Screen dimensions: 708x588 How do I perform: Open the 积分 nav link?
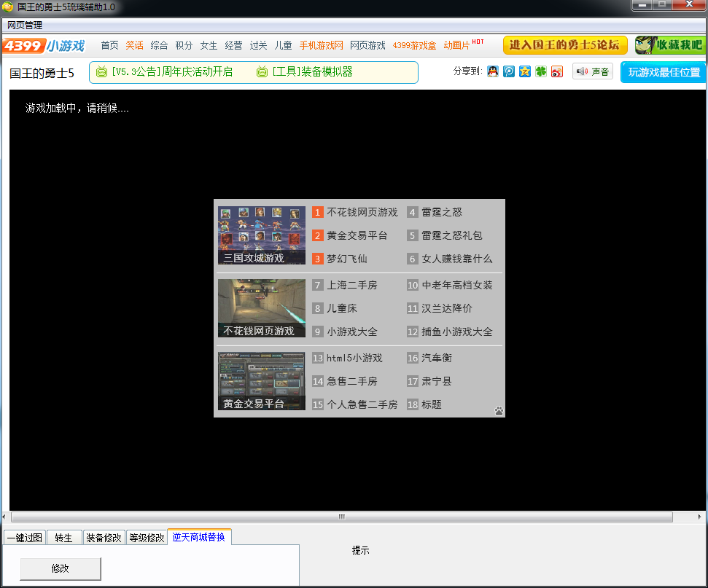(184, 45)
